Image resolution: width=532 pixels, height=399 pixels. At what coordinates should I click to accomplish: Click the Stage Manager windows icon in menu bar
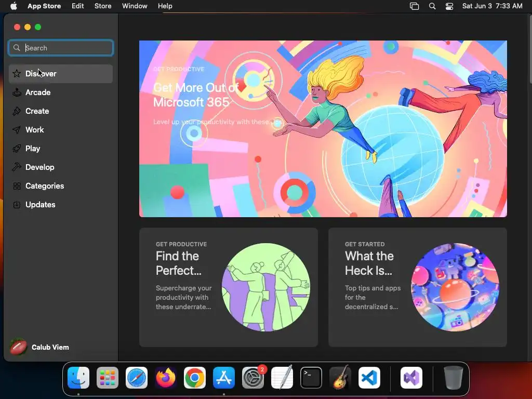(414, 6)
